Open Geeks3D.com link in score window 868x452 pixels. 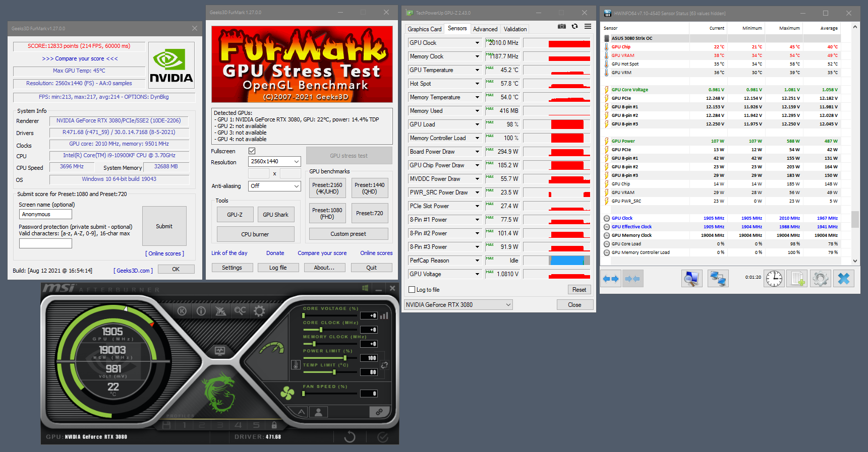(x=134, y=271)
